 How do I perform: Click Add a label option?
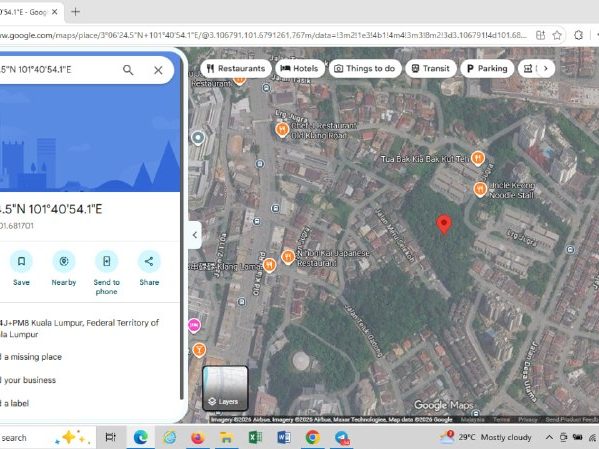15,403
